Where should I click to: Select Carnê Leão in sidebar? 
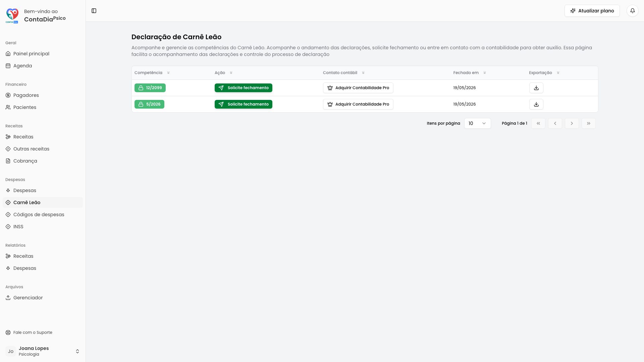[x=43, y=202]
